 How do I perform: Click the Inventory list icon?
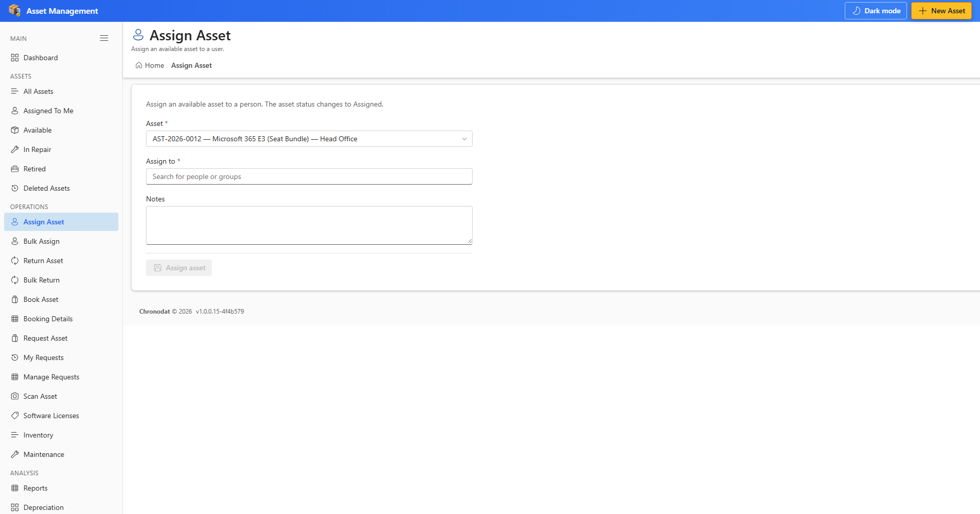15,435
